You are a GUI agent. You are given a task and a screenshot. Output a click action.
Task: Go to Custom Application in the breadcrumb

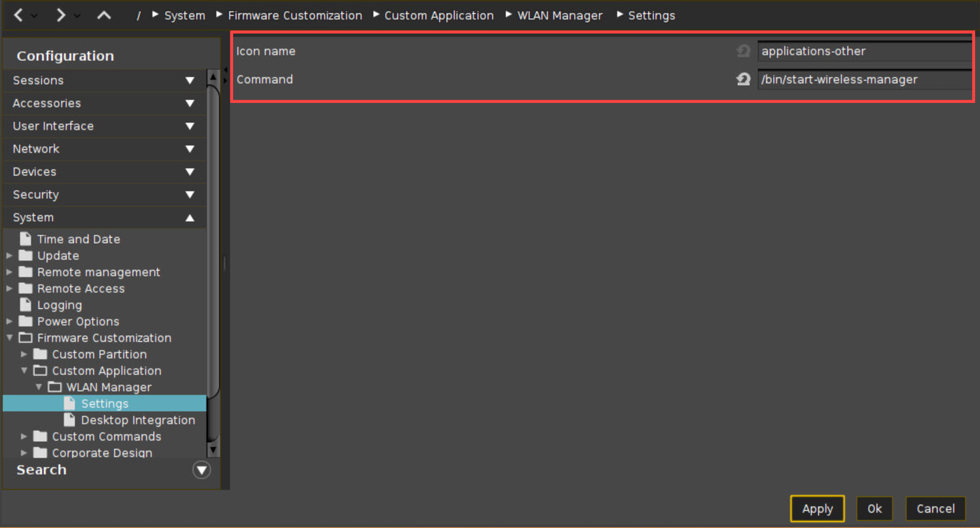point(438,15)
